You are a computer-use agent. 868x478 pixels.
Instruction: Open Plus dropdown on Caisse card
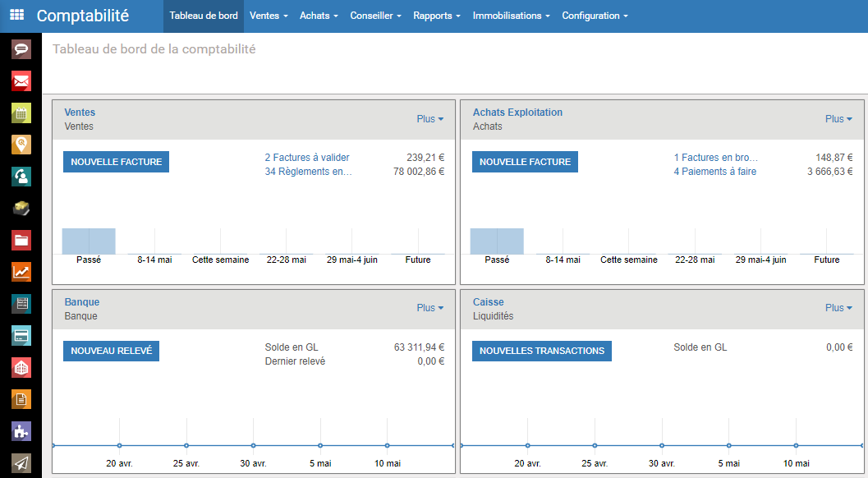838,308
